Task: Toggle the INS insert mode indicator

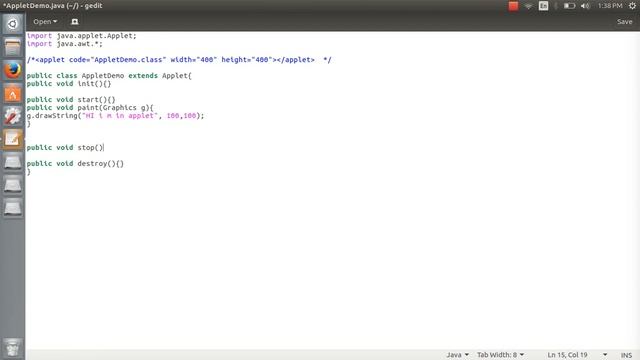Action: (x=626, y=355)
